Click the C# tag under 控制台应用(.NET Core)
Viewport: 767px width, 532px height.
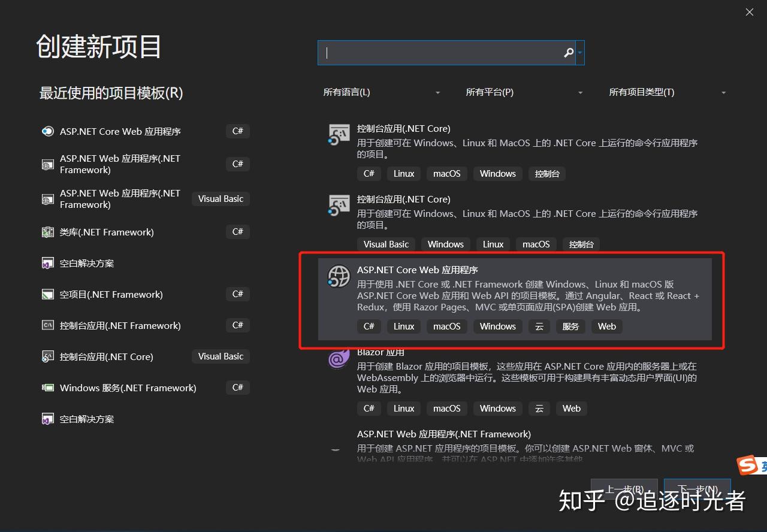click(x=369, y=174)
